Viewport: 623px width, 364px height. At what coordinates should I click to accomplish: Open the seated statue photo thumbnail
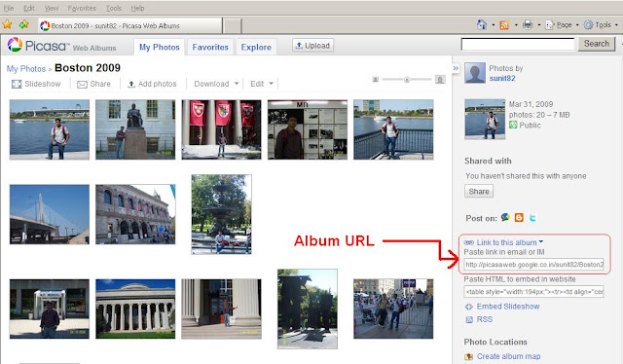(135, 129)
